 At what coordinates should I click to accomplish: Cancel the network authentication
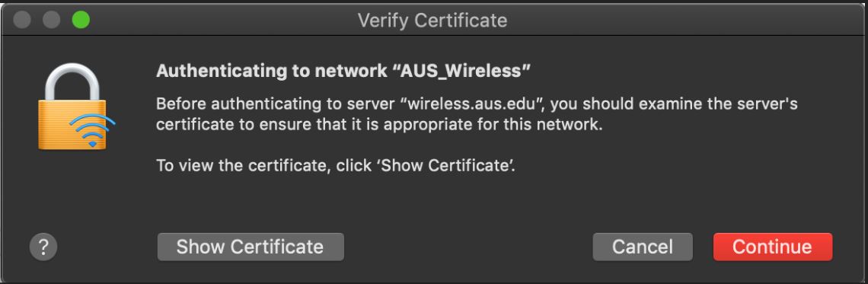coord(642,247)
